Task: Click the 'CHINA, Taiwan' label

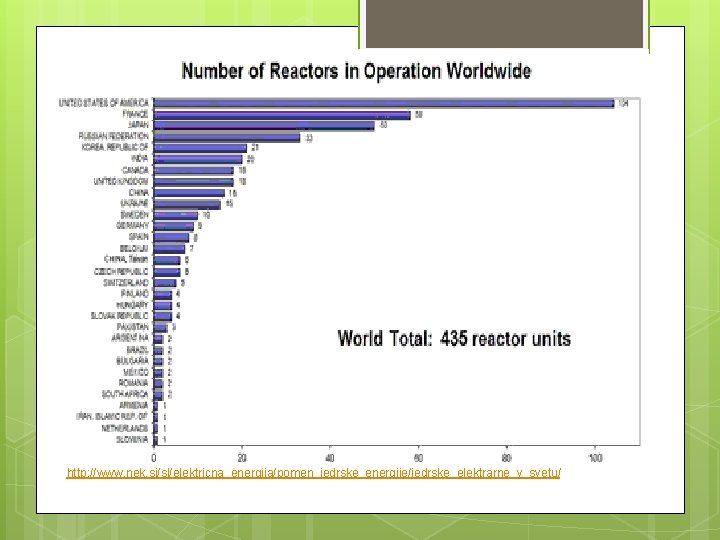Action: 126,259
